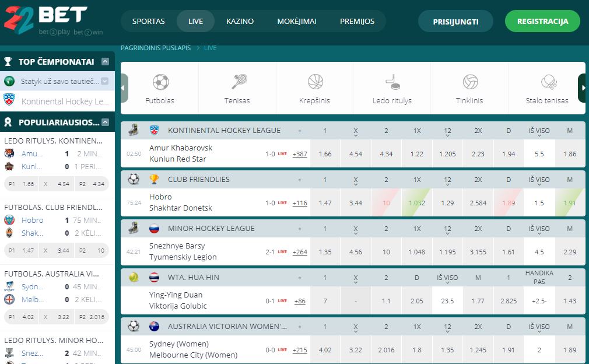Click the Shakhtar team crest in sidebar
Screen dimensions: 589x364
9,233
